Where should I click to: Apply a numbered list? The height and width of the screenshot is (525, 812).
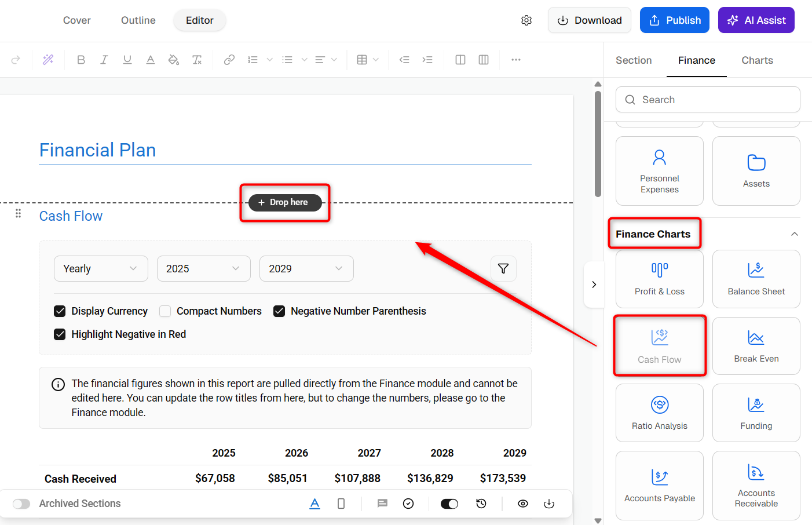pyautogui.click(x=253, y=60)
